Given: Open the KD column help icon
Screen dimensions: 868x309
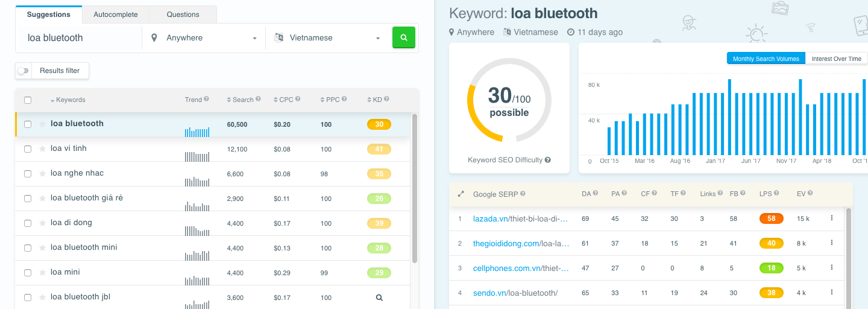Looking at the screenshot, I should [386, 99].
